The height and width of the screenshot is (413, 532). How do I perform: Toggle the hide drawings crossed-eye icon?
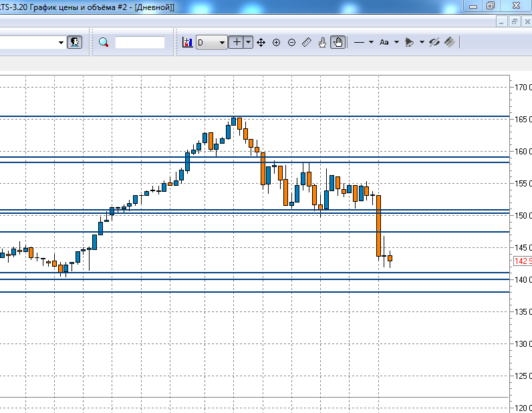click(x=434, y=42)
